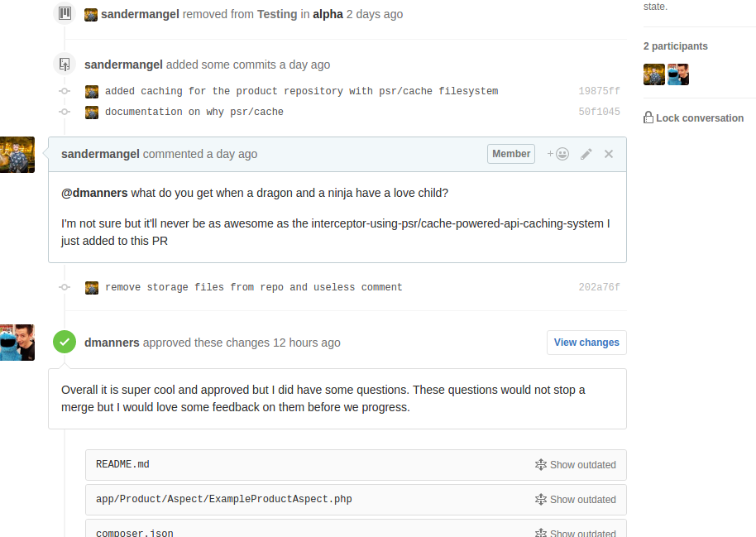Click the pencil edit comment icon
The width and height of the screenshot is (756, 537).
click(586, 154)
